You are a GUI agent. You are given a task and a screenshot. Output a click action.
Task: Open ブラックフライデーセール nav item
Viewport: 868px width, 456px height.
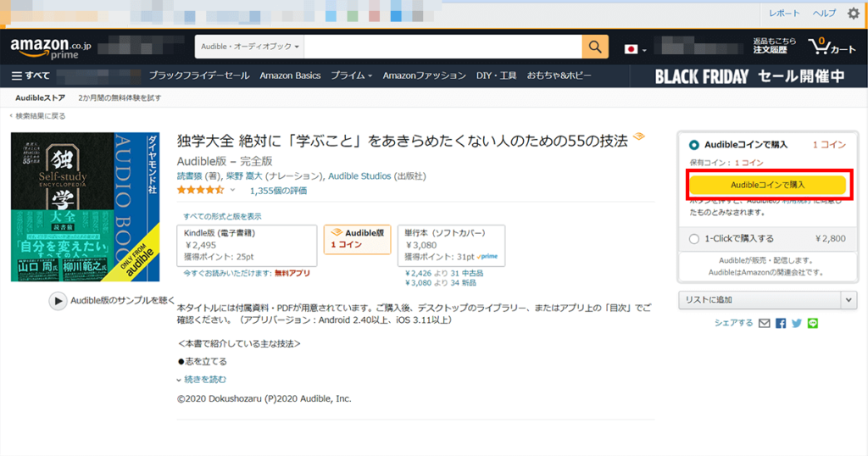pos(199,75)
